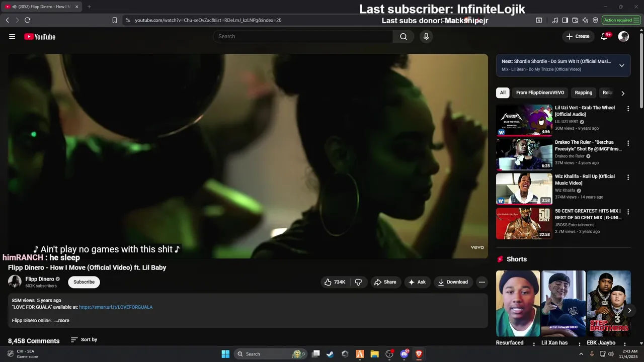Open the Resurfaced short thumbnail
644x362 pixels.
pyautogui.click(x=518, y=304)
